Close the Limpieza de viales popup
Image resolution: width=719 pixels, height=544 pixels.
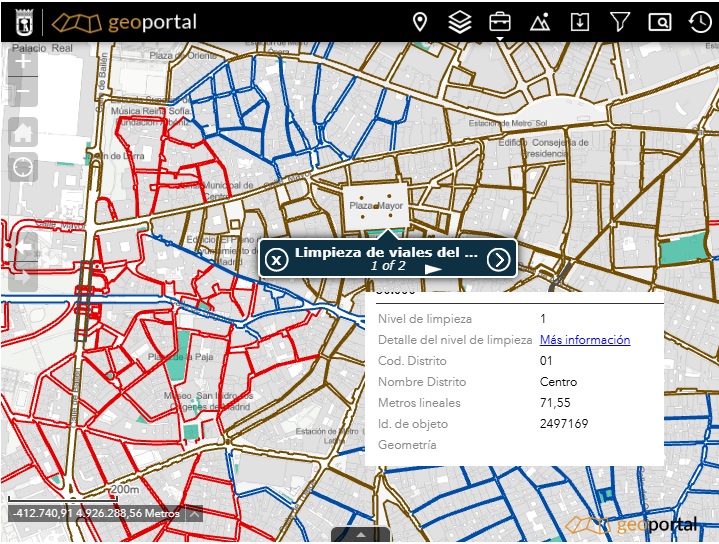[x=277, y=260]
